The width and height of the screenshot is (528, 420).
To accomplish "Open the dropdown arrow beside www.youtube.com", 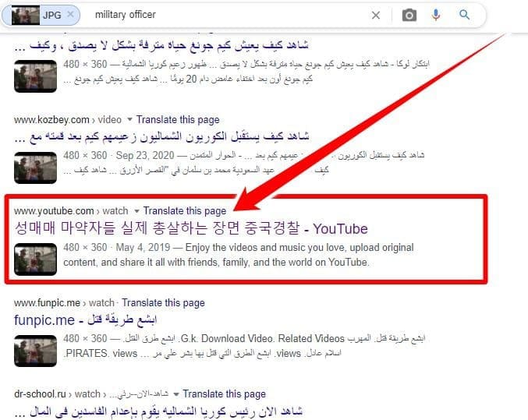I will pos(137,211).
